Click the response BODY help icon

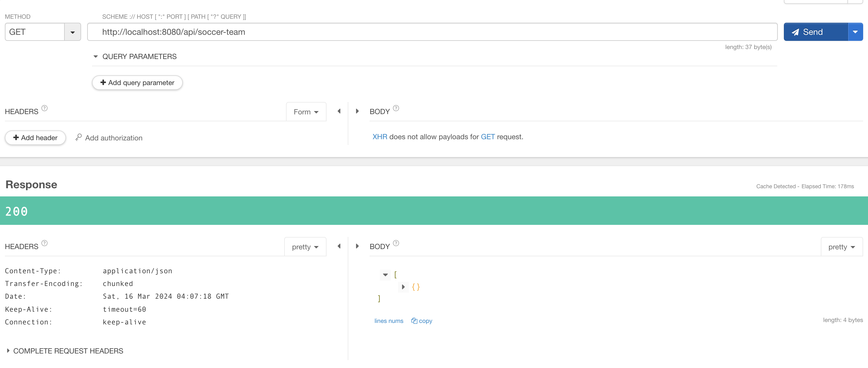coord(396,243)
